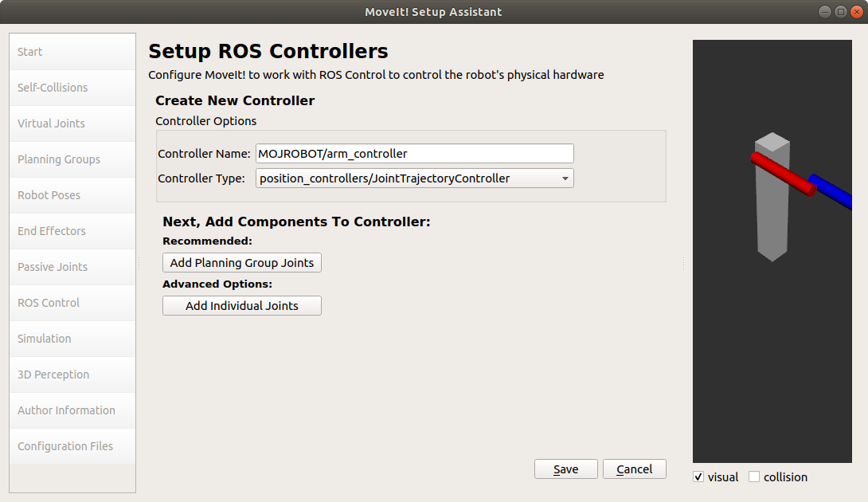Viewport: 868px width, 502px height.
Task: Select Configuration Files in the sidebar
Action: tap(72, 446)
